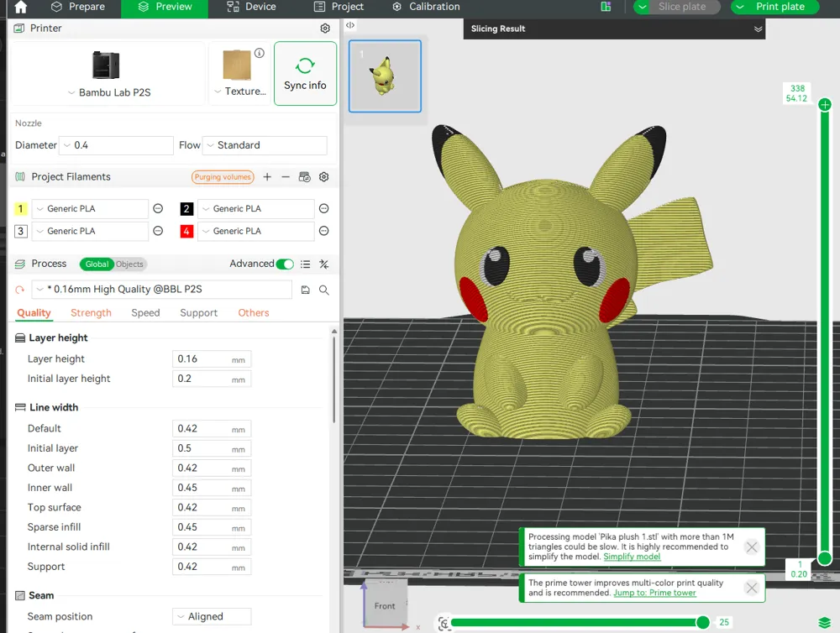Open filament 3 Generic PLA dropdown
Viewport: 840px width, 633px height.
click(90, 231)
